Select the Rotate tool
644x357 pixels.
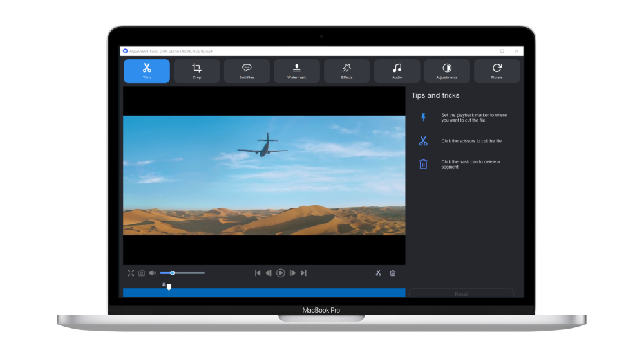497,71
